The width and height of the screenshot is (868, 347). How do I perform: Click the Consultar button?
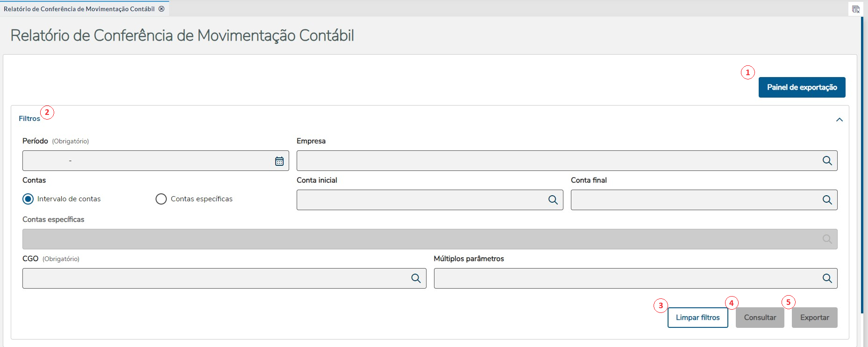[760, 318]
